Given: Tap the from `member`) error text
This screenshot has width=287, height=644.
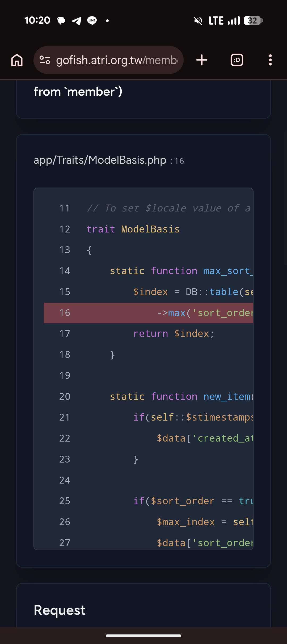Looking at the screenshot, I should 78,92.
